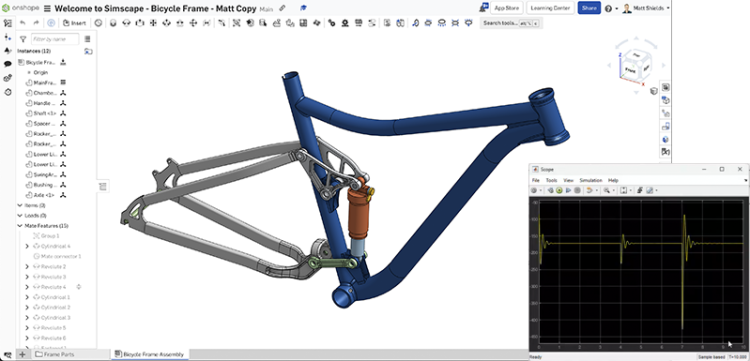Undo the last action in Onshape toolbar
Screen dimensions: 750x361
22,22
